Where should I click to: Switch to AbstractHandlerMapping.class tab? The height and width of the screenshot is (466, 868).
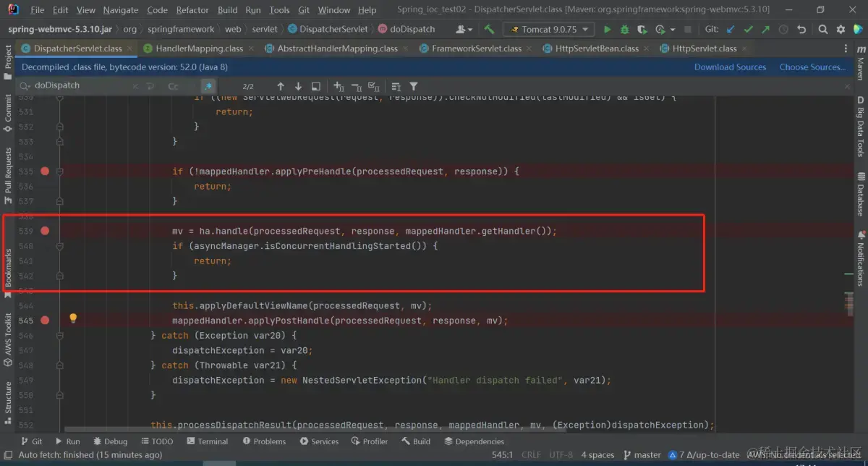(337, 48)
